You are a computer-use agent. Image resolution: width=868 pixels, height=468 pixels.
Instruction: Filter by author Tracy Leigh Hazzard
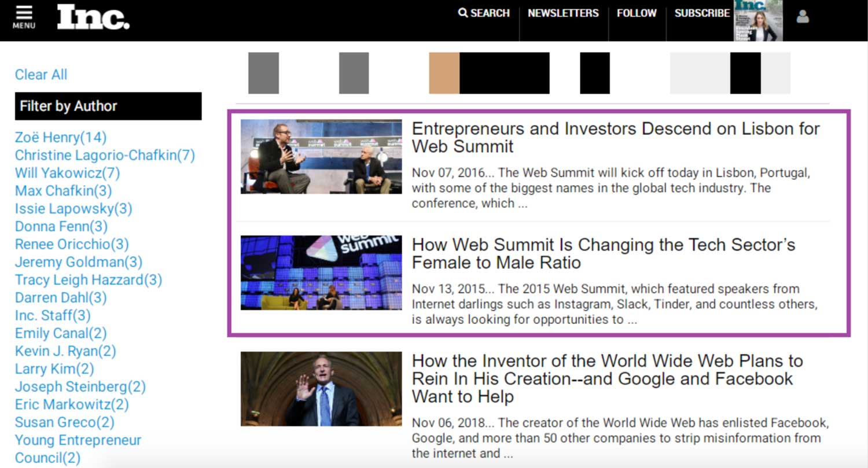89,281
